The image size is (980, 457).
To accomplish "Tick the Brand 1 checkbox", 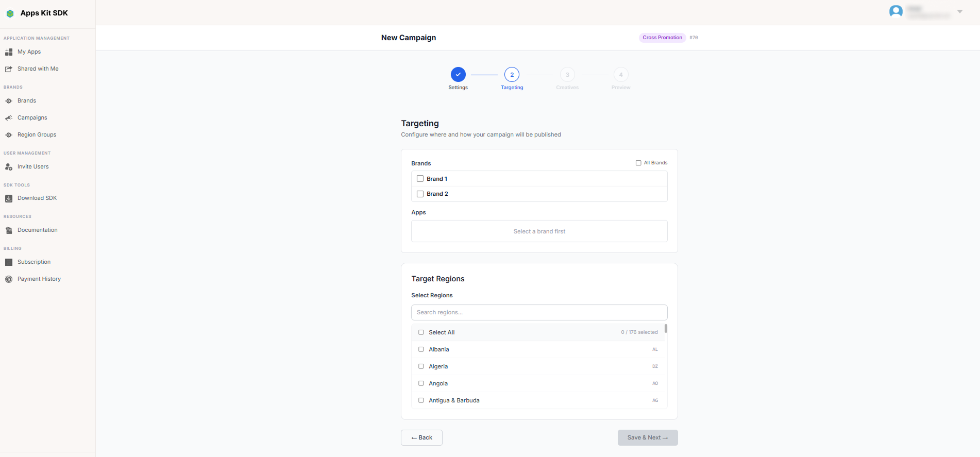I will [x=420, y=179].
